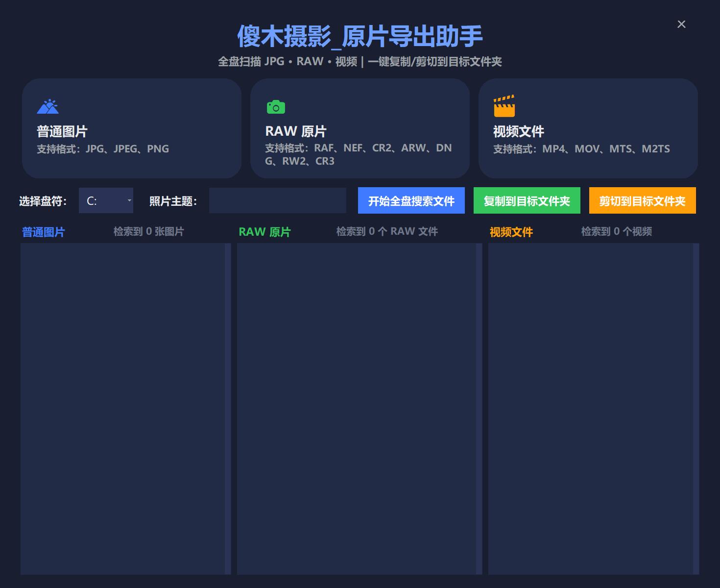Click the dropdown arrow next to C:
The width and height of the screenshot is (720, 588).
tap(129, 200)
